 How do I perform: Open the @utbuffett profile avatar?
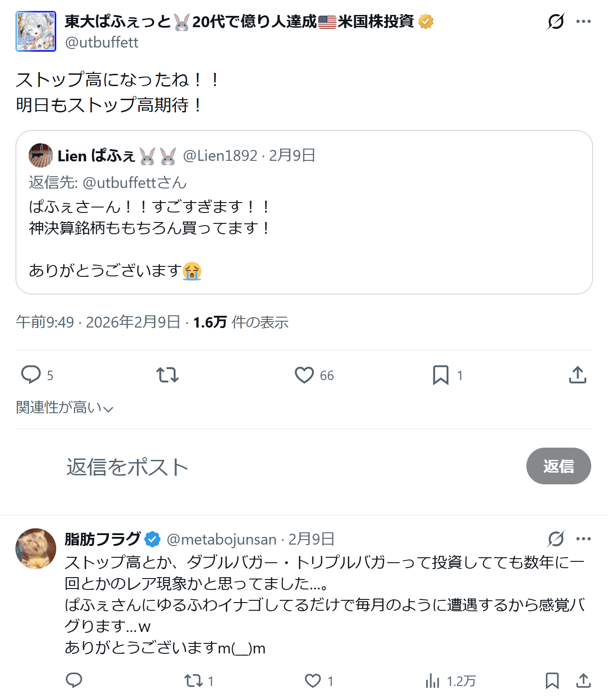coord(36,31)
